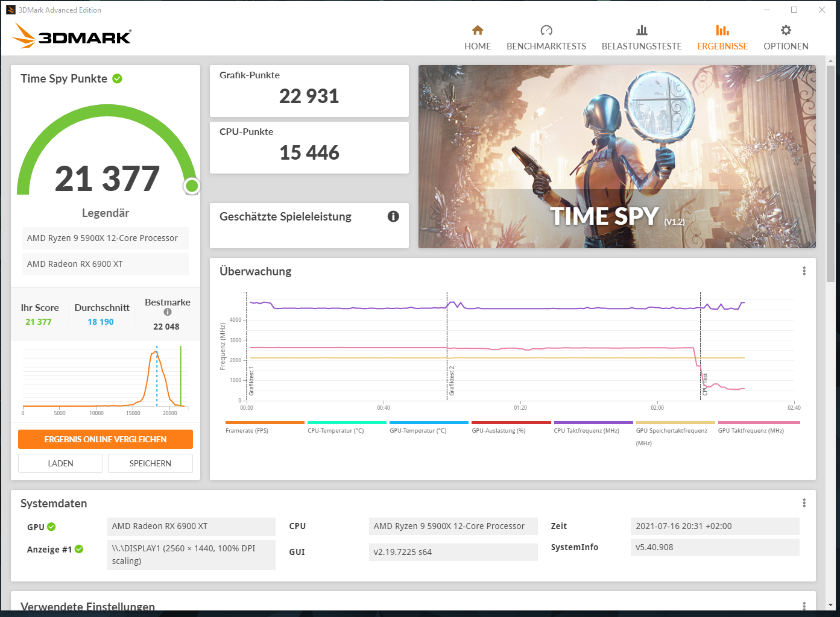The width and height of the screenshot is (840, 617).
Task: Click the LADEN button
Action: 60,463
